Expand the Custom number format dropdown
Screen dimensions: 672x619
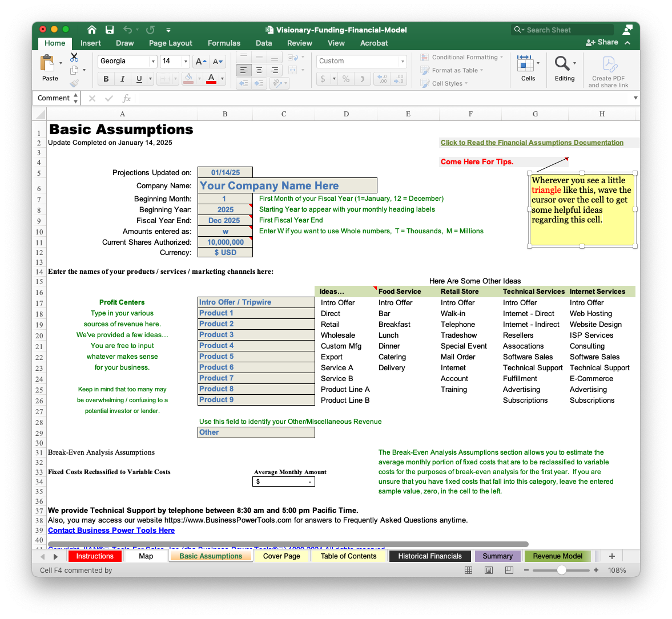point(403,61)
